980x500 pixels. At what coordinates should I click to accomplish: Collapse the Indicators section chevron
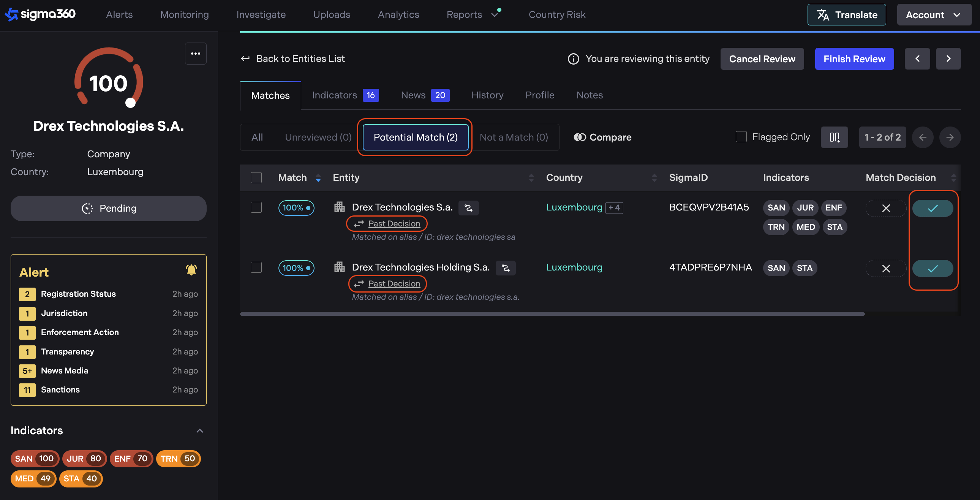[199, 431]
